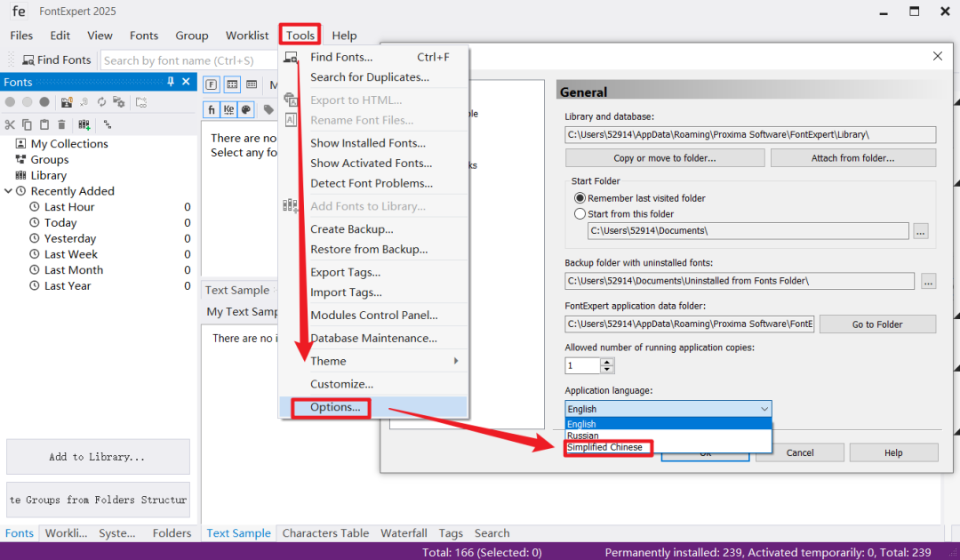Toggle the fi ligatures icon
This screenshot has height=560, width=960.
(x=212, y=109)
